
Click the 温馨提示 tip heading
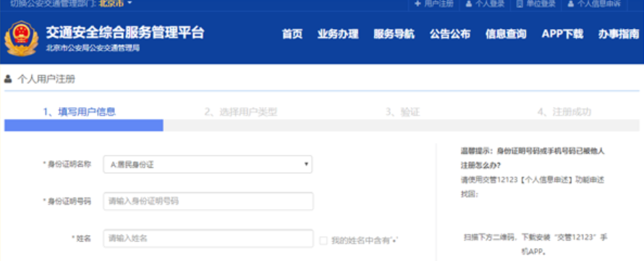coord(533,158)
